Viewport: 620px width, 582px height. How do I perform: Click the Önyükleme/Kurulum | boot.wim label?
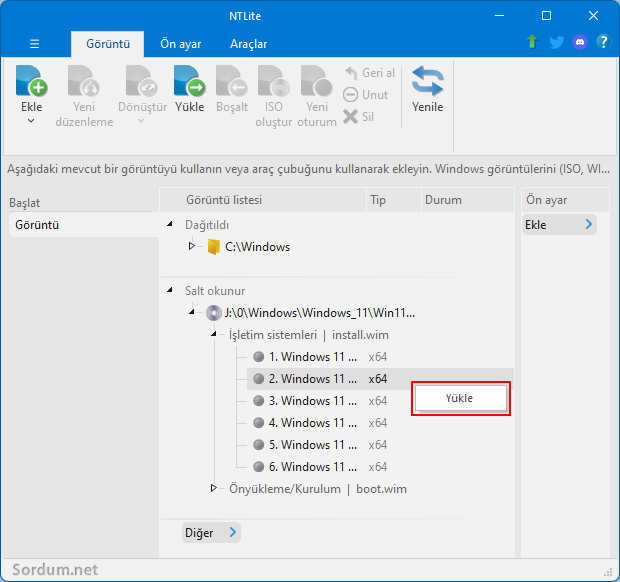point(318,489)
